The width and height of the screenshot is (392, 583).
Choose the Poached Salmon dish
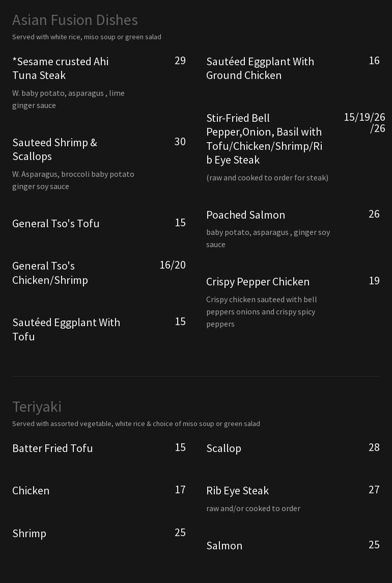click(x=245, y=215)
